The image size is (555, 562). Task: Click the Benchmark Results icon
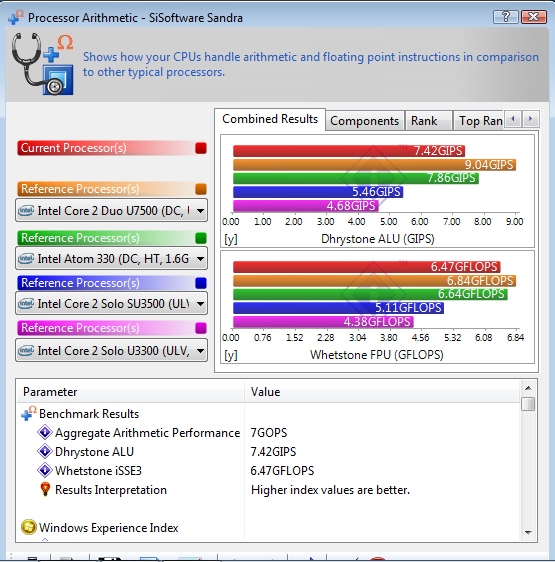pyautogui.click(x=28, y=413)
